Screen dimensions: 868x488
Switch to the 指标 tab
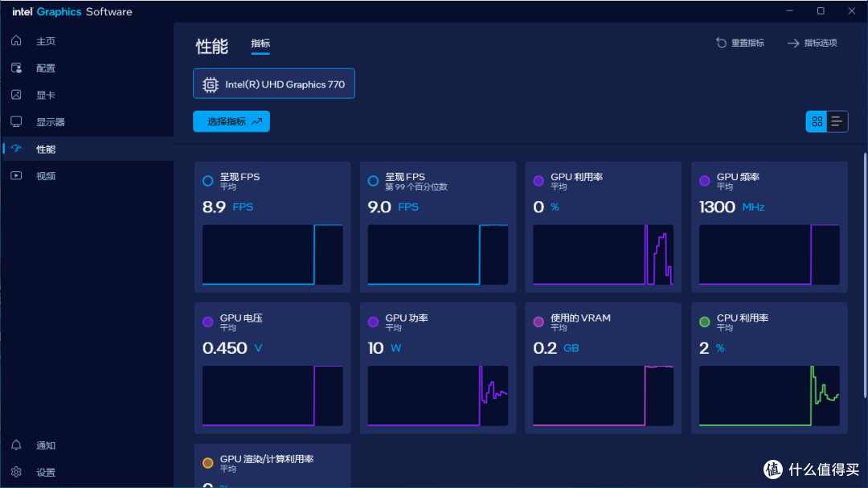(x=260, y=43)
